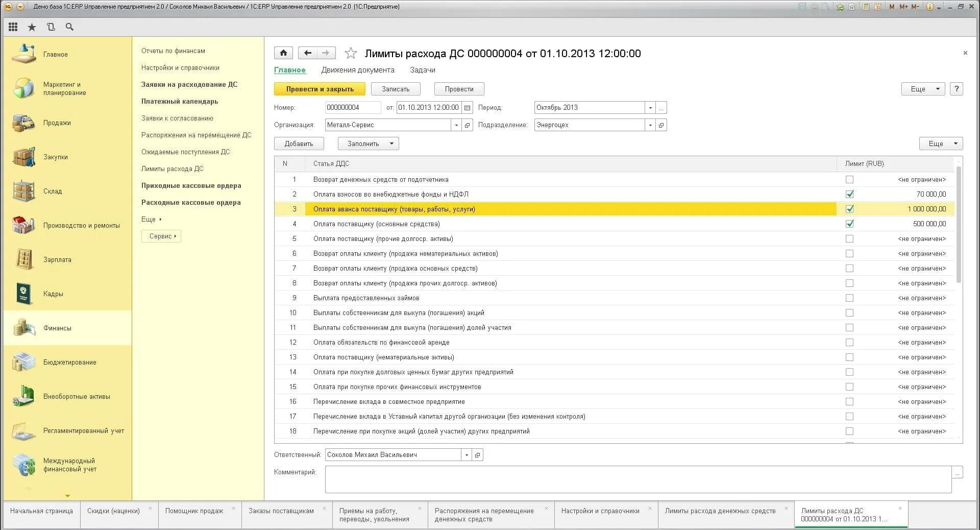Switch to the Задачи tab
The width and height of the screenshot is (980, 530).
click(423, 70)
